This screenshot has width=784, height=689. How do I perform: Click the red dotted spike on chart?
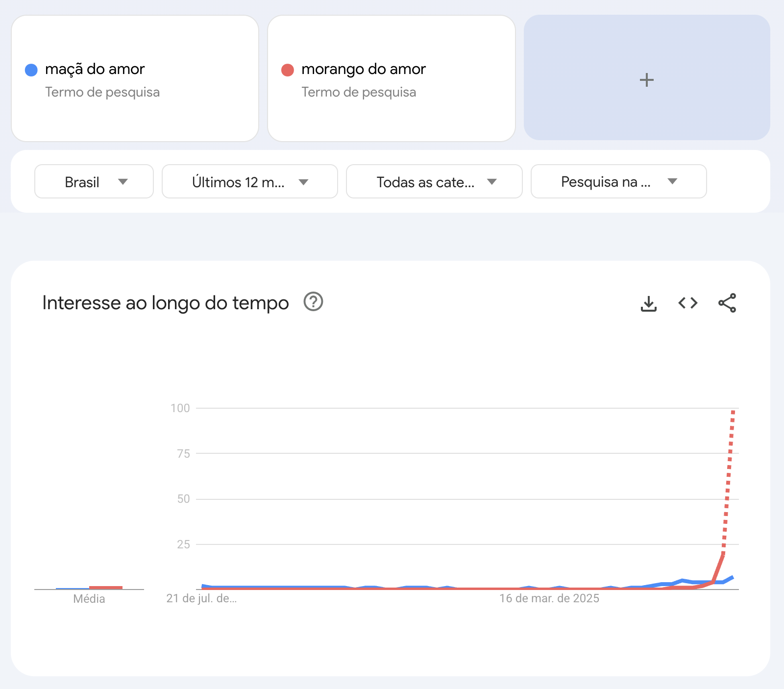click(x=728, y=483)
